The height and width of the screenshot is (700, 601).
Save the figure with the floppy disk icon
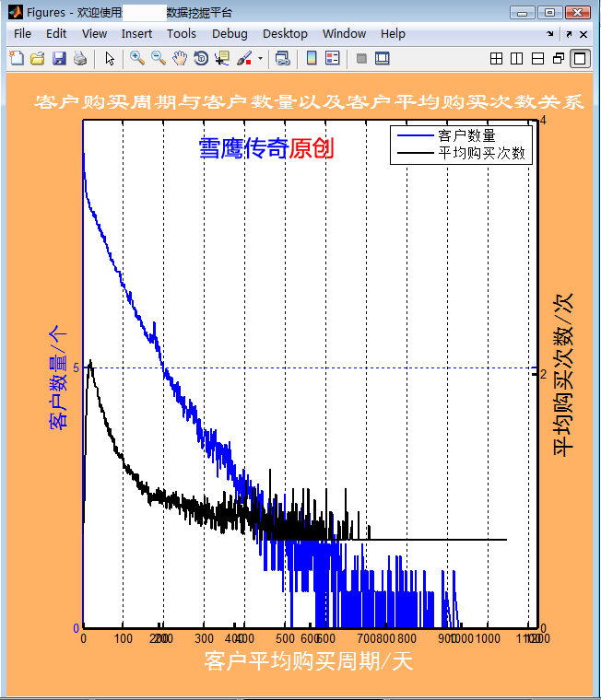(x=58, y=59)
